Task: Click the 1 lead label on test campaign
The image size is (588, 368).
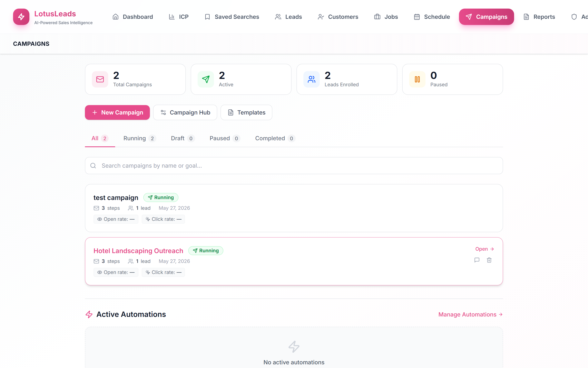Action: tap(139, 208)
